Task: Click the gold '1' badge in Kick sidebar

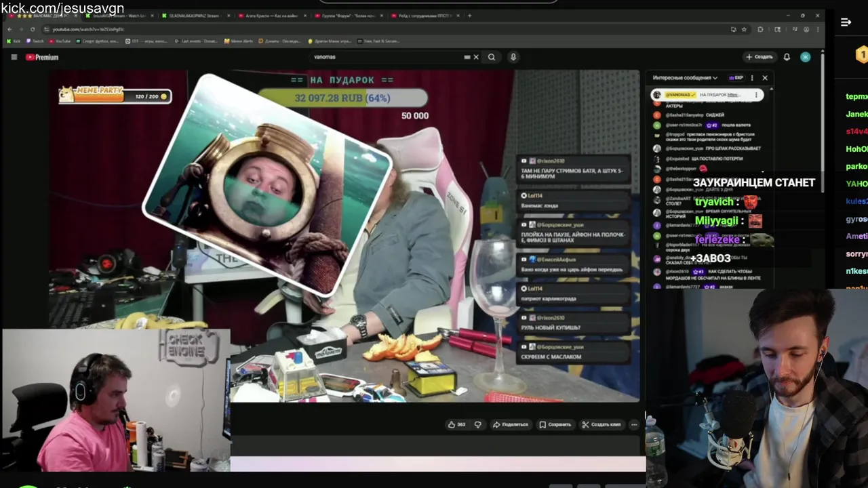Action: click(861, 54)
